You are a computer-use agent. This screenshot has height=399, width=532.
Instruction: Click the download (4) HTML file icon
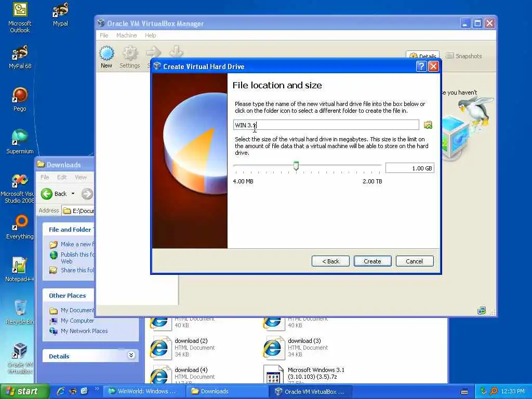[x=161, y=374]
